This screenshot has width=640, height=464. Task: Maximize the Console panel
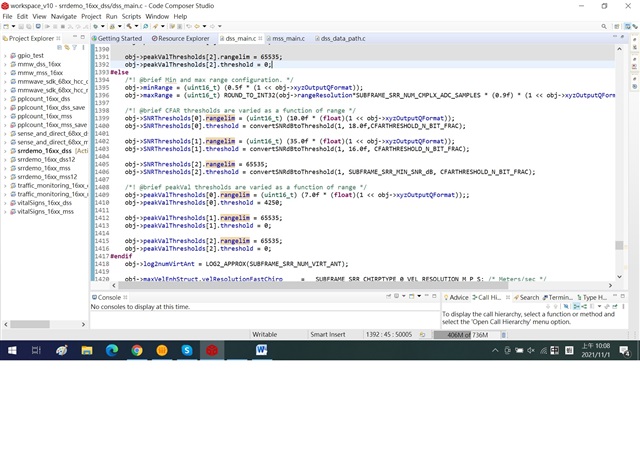pos(434,296)
